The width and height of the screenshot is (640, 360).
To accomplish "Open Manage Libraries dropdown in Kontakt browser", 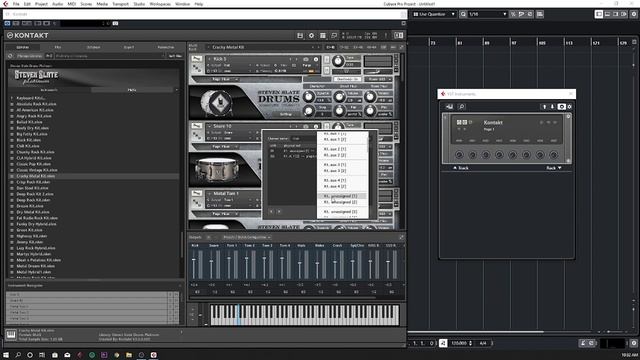I will 29,56.
